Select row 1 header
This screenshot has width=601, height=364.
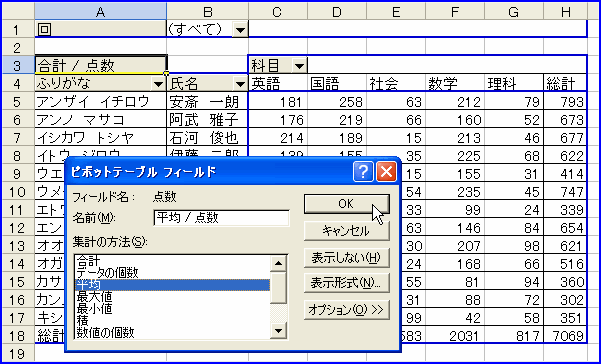coord(18,30)
